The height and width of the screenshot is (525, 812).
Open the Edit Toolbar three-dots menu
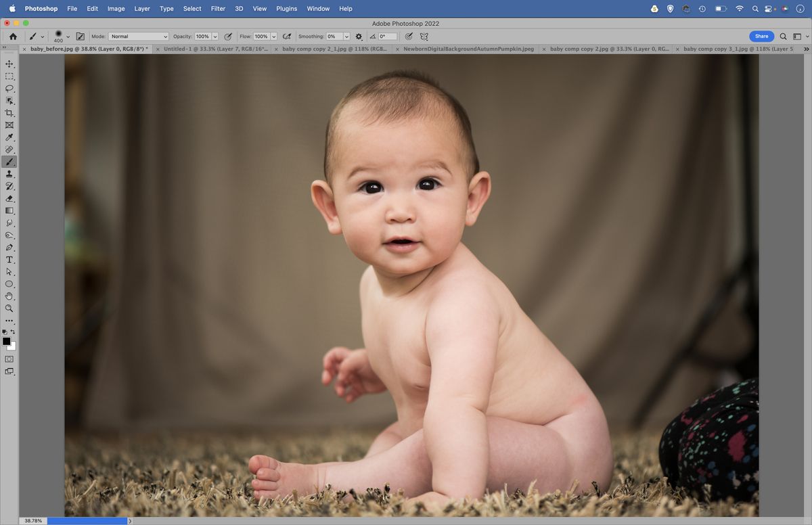pyautogui.click(x=9, y=321)
